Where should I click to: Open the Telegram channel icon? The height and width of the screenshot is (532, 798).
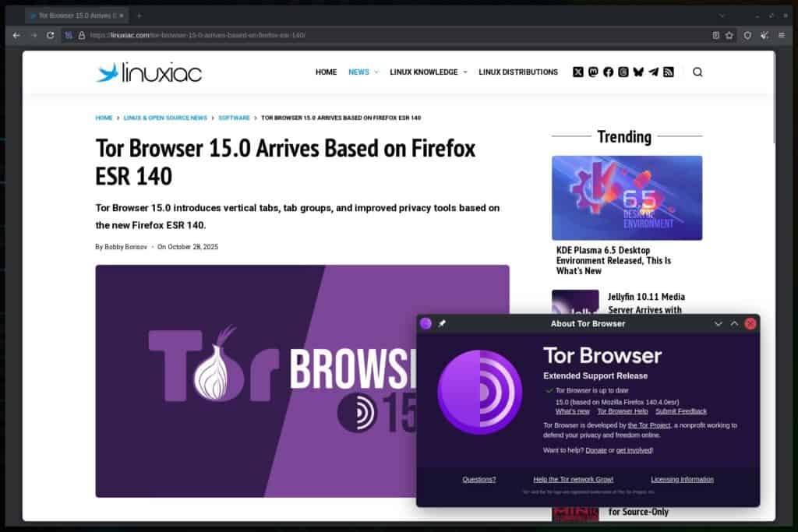(654, 72)
